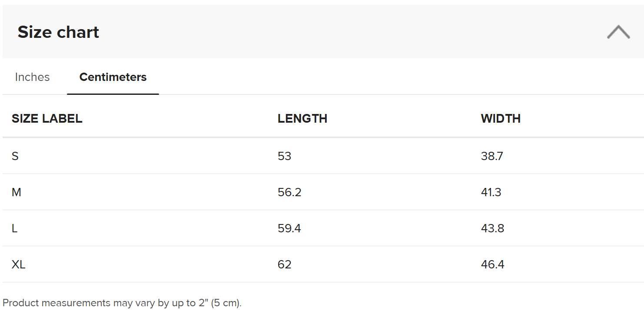Click the length value 56.2
The width and height of the screenshot is (644, 318).
coord(289,192)
